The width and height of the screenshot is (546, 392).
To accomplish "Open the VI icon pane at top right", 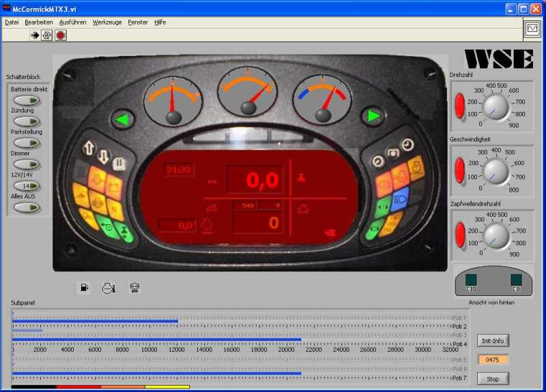I will coord(532,28).
